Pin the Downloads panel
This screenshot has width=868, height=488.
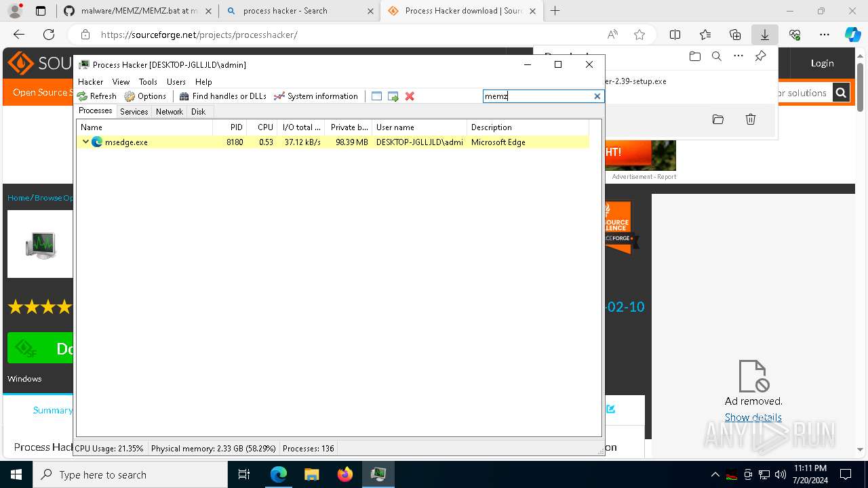point(760,56)
